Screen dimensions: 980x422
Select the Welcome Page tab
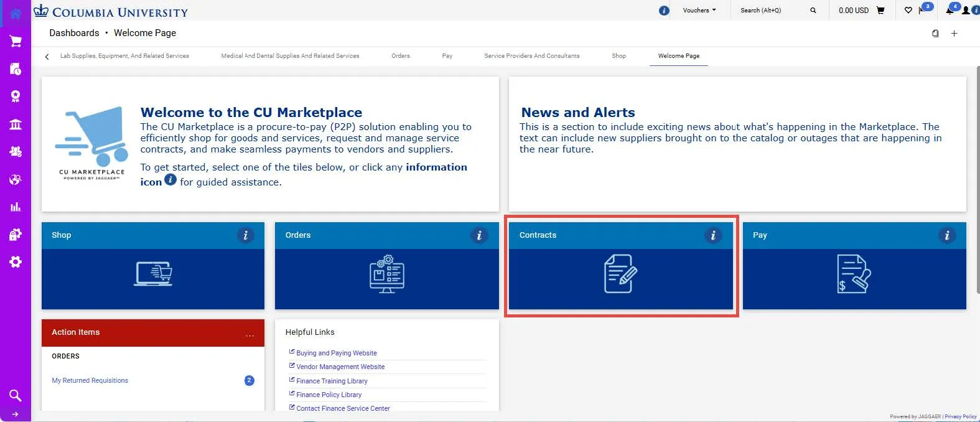point(679,56)
